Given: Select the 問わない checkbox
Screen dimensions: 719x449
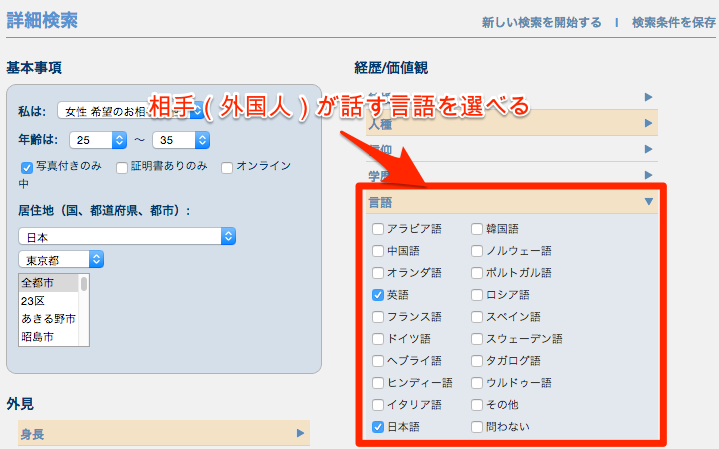Looking at the screenshot, I should [x=476, y=427].
